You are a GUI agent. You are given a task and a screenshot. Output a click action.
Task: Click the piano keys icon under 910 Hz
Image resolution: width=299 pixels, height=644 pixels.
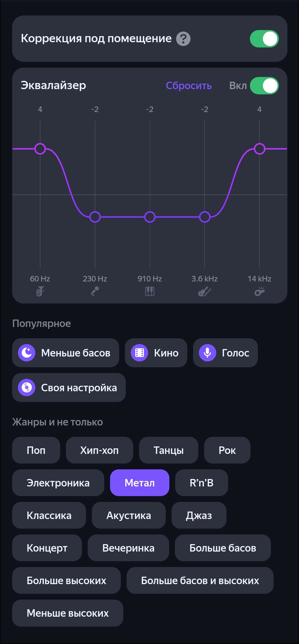click(x=150, y=291)
